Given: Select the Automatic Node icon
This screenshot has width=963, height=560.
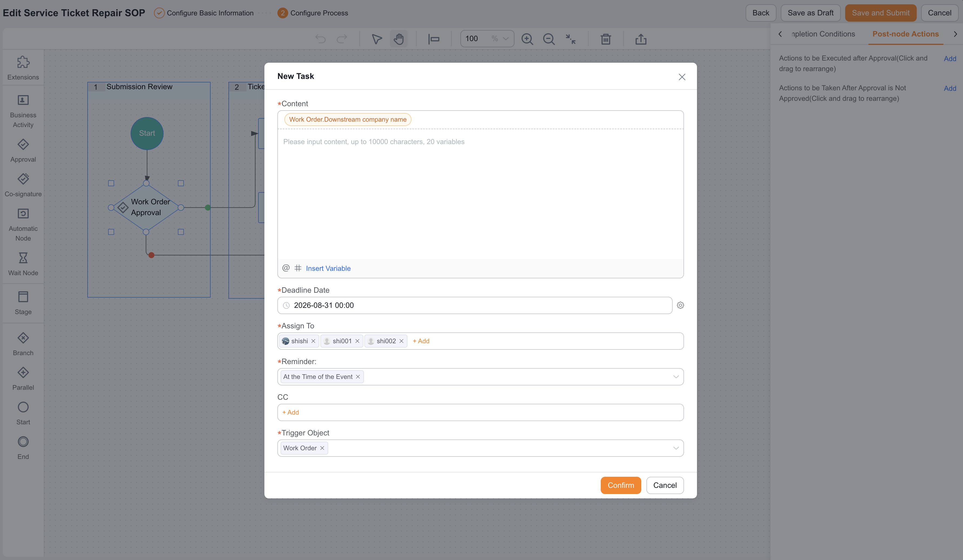Looking at the screenshot, I should tap(23, 214).
